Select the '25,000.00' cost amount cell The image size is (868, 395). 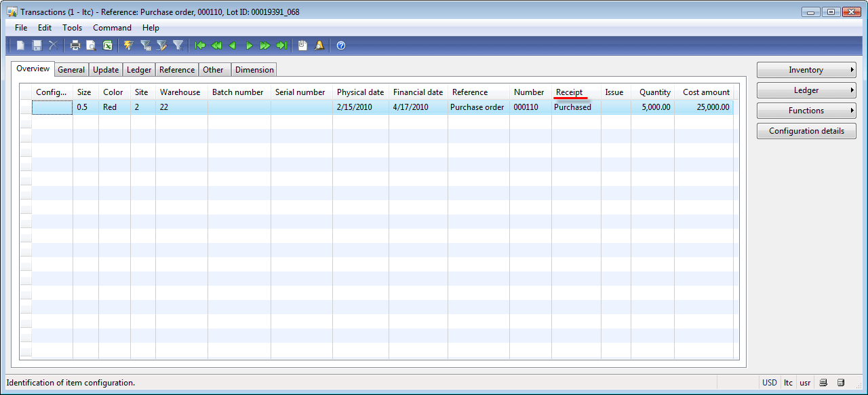[704, 107]
